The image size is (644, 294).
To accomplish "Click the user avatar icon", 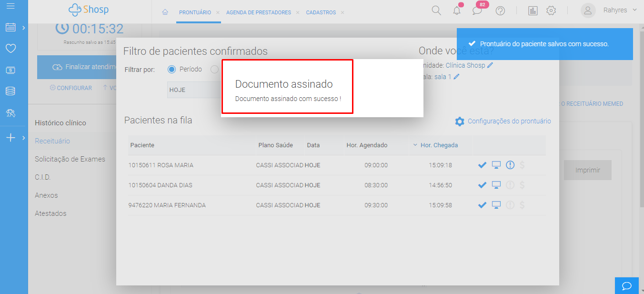I will [x=588, y=10].
